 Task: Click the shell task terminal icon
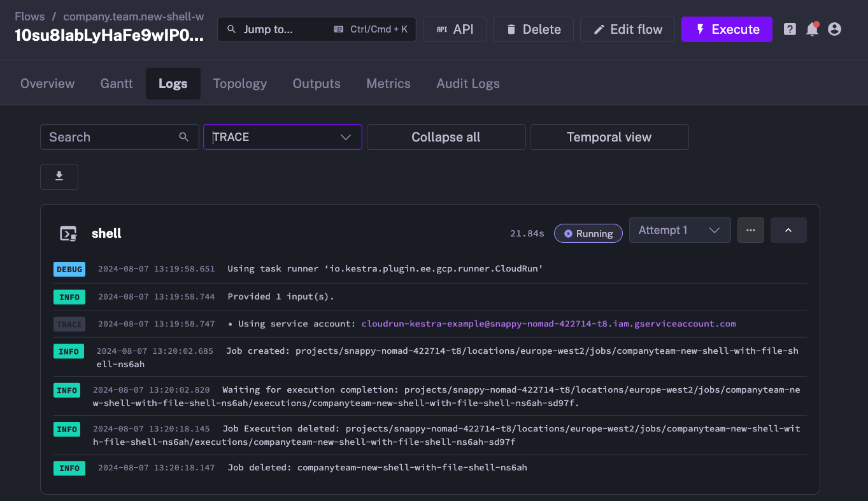(x=69, y=233)
